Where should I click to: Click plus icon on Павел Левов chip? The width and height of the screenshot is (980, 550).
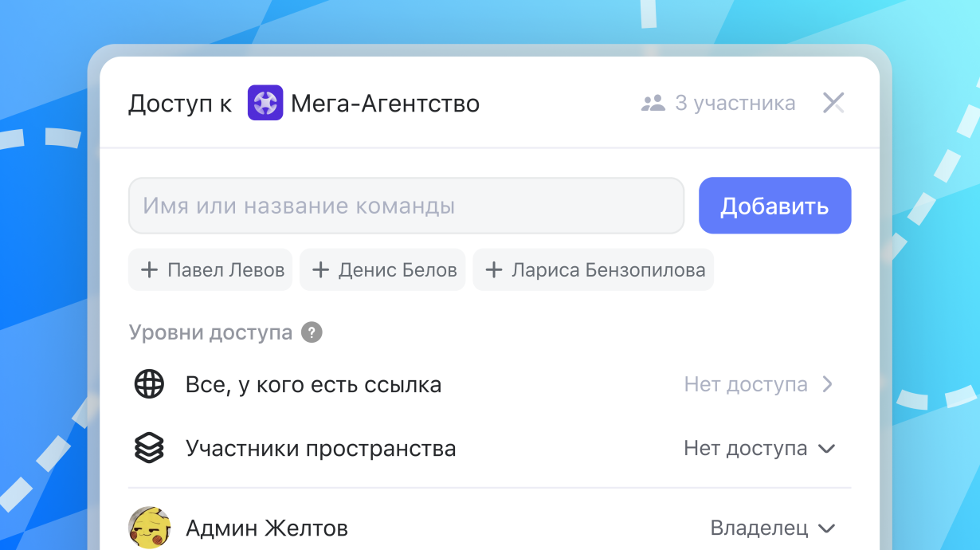tap(149, 270)
